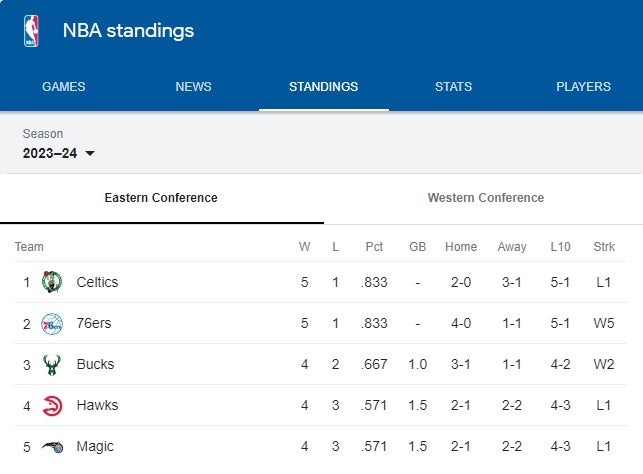Open the 76ers team name link
Image resolution: width=643 pixels, height=474 pixels.
point(95,323)
